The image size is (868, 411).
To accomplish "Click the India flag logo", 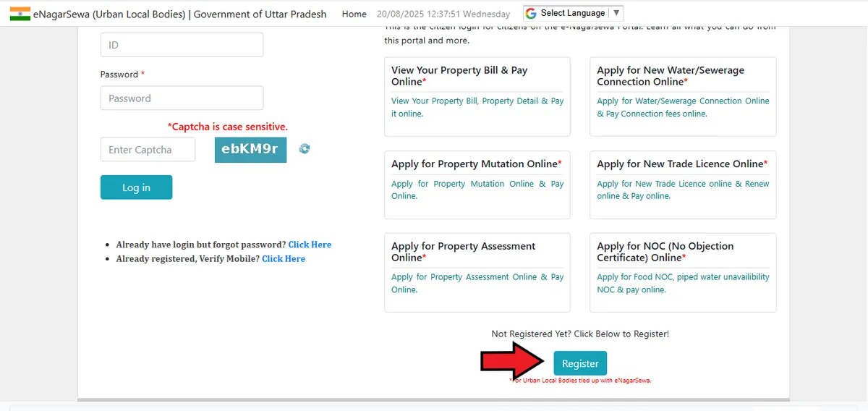I will (x=20, y=14).
